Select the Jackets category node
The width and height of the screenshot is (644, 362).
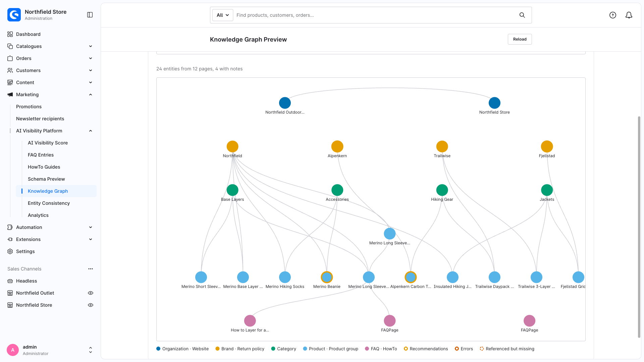pos(547,190)
